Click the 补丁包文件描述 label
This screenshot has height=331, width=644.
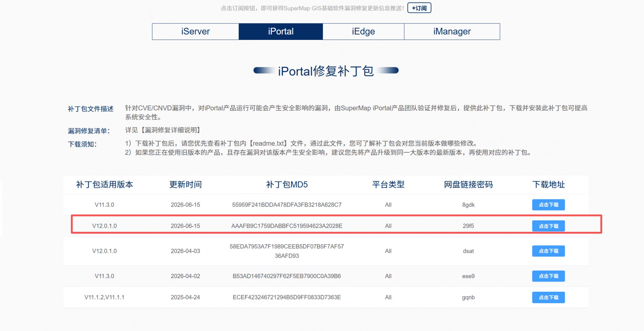90,109
